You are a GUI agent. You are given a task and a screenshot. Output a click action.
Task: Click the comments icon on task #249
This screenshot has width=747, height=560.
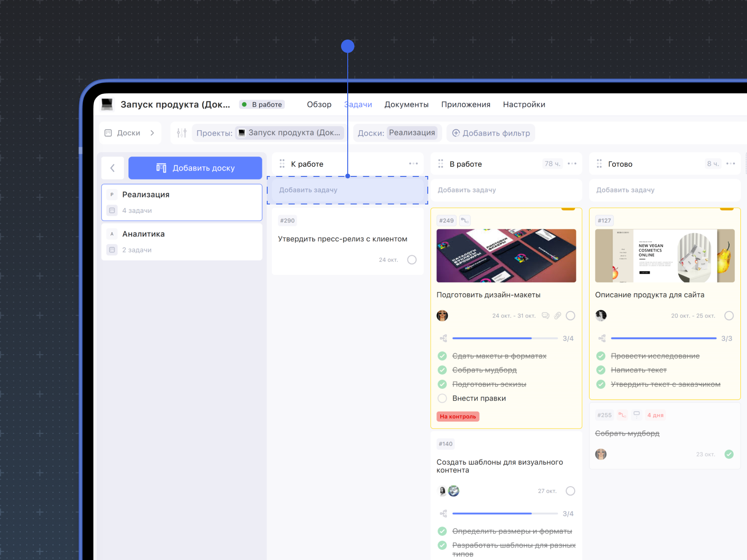(545, 316)
